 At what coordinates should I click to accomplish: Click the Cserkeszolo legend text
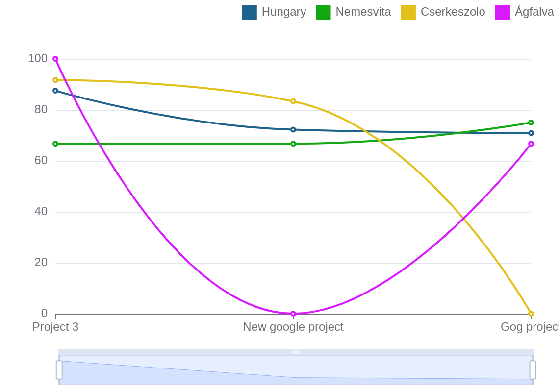[x=453, y=12]
